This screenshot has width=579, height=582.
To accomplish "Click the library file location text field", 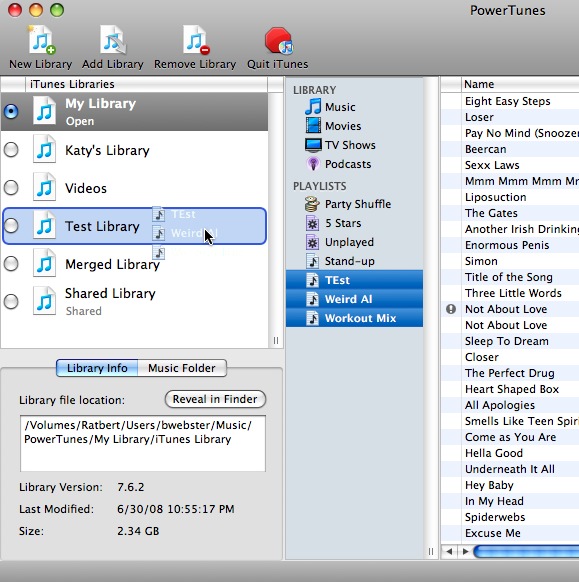I will pyautogui.click(x=143, y=444).
